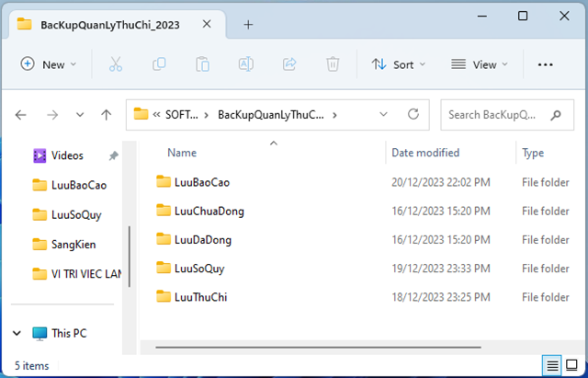The width and height of the screenshot is (588, 378).
Task: Click the Copy icon in toolbar
Action: (159, 64)
